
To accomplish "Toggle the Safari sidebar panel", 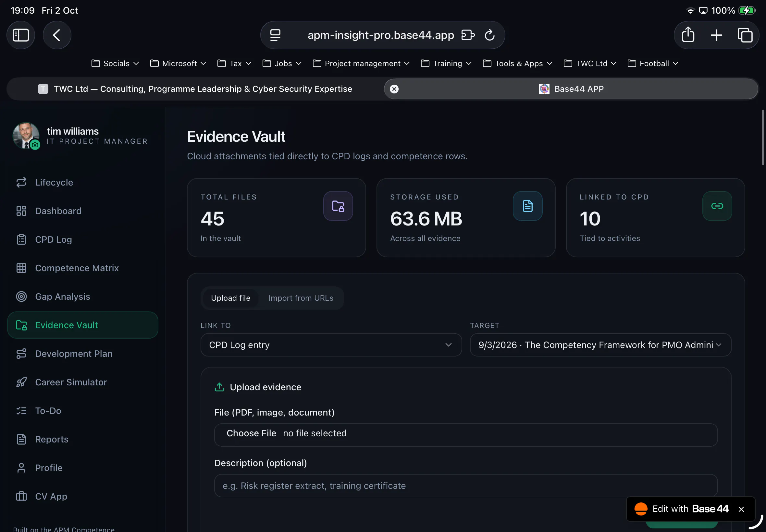I will [x=21, y=35].
